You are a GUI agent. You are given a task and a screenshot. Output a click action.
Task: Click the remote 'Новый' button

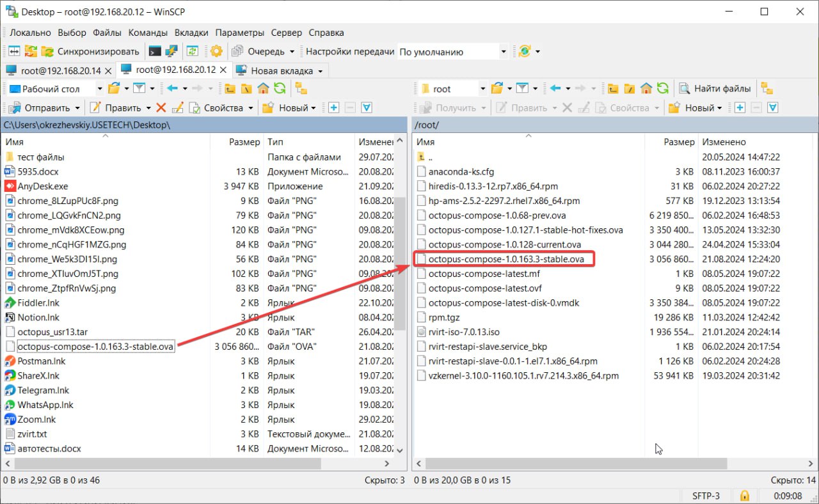coord(696,107)
